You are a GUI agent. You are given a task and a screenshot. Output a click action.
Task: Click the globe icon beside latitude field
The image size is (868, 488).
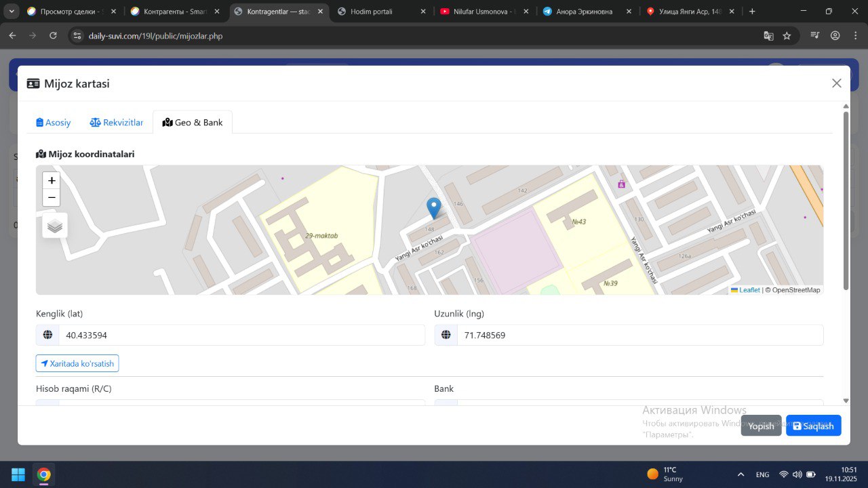pos(47,335)
